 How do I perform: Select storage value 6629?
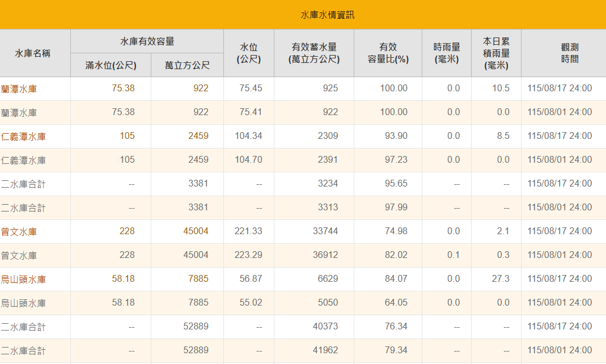pyautogui.click(x=328, y=278)
